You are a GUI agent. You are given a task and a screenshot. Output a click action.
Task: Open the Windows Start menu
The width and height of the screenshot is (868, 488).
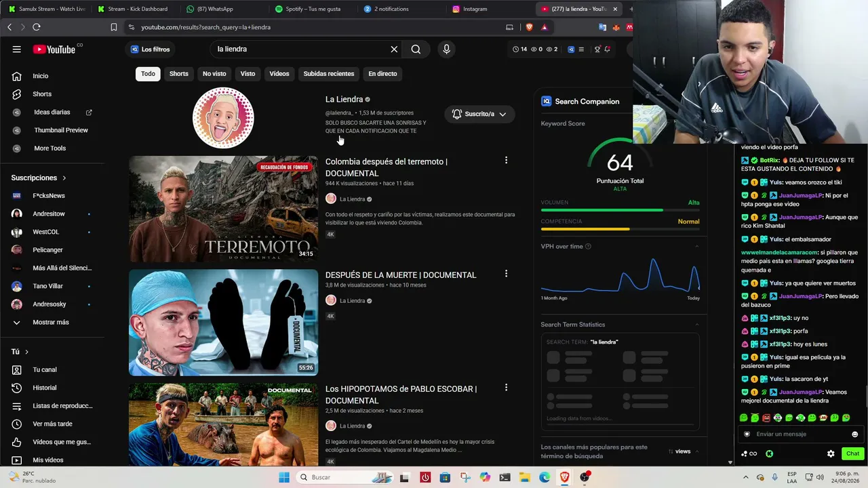pos(284,477)
